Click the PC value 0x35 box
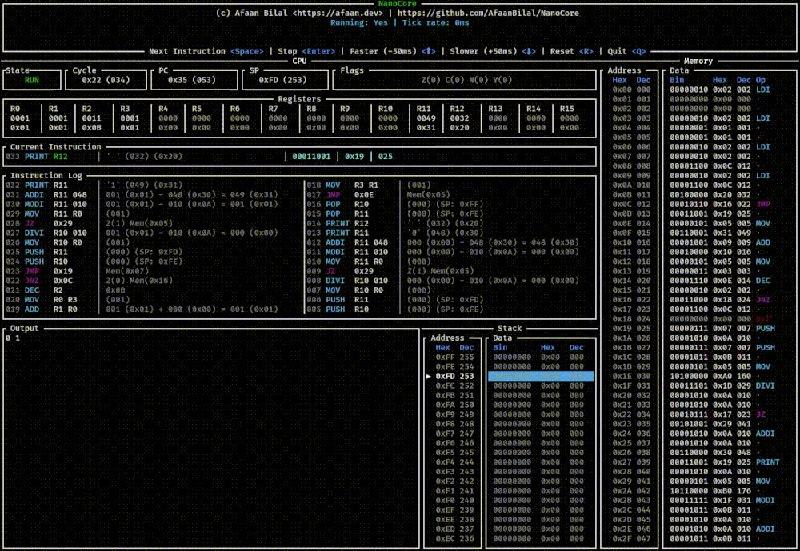The image size is (800, 551). (182, 80)
